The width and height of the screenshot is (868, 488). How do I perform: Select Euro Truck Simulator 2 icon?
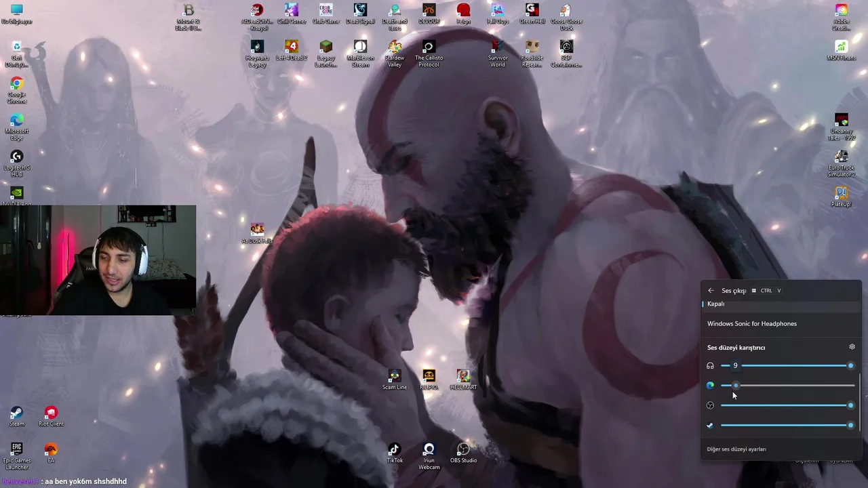tap(842, 163)
